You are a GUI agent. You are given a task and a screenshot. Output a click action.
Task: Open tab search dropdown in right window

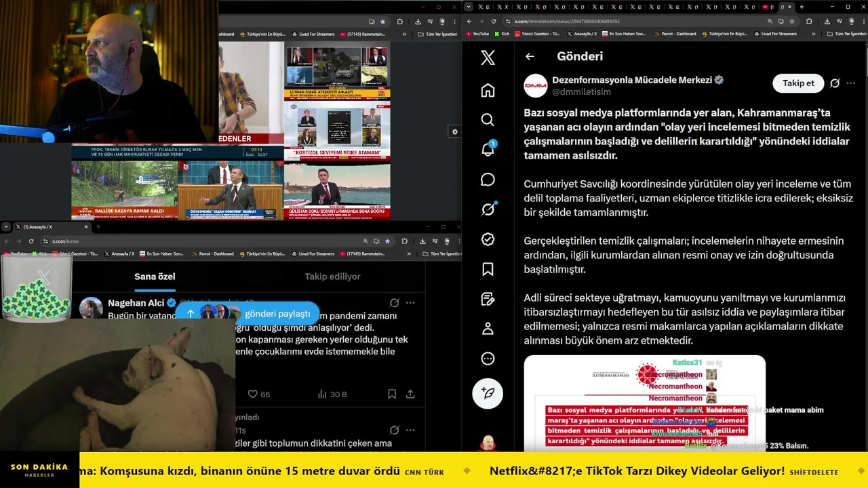pyautogui.click(x=469, y=7)
